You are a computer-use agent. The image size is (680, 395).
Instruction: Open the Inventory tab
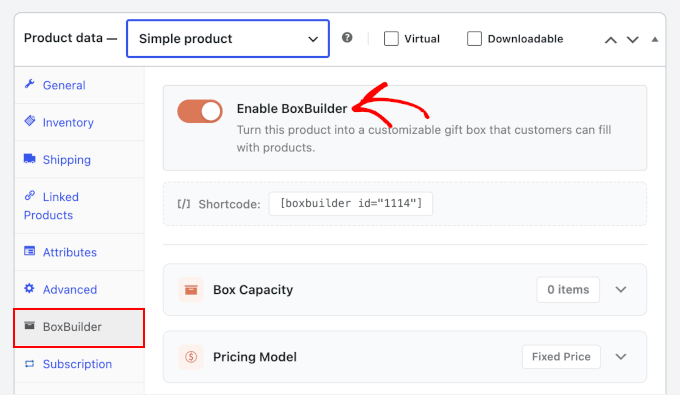79,122
